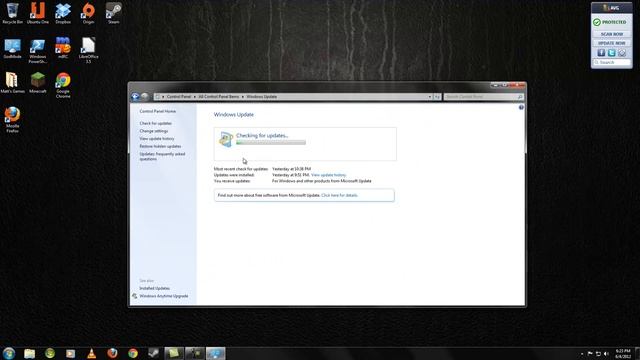This screenshot has height=360, width=640.
Task: Select the Mozilla Firefox desktop shortcut
Action: pos(12,120)
